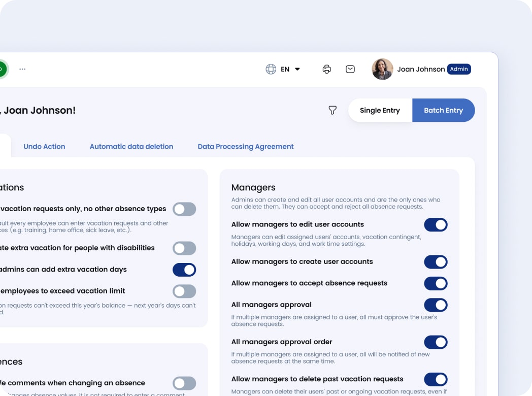Toggle Allow managers to delete past vacation requests

436,379
